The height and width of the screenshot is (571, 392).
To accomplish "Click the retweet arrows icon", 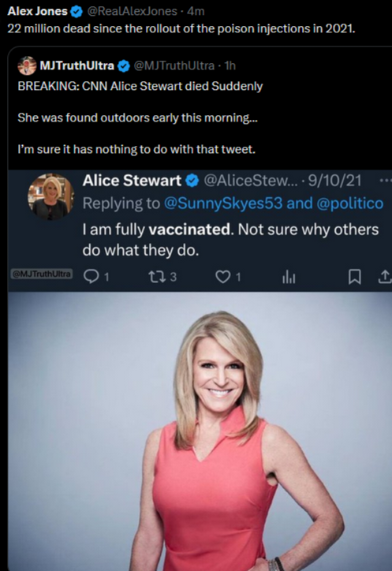I will coord(157,277).
